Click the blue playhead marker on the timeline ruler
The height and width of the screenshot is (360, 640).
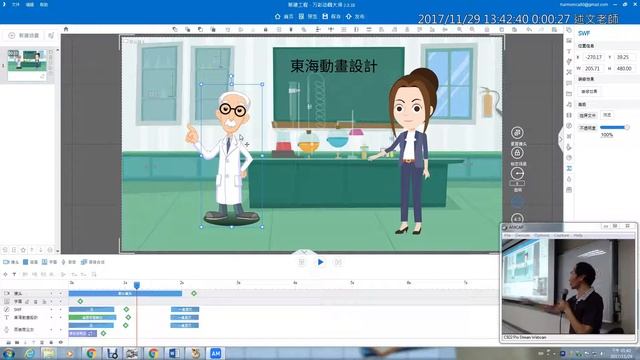click(137, 285)
